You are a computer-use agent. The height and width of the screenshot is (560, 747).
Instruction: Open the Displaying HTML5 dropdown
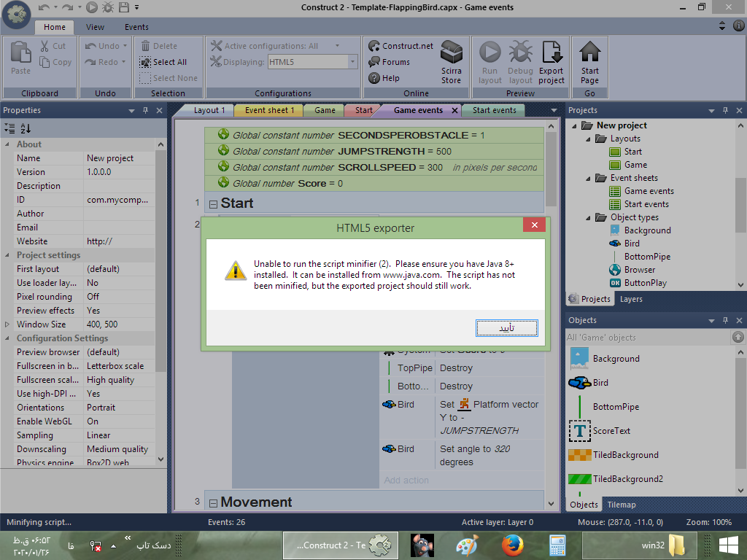click(352, 62)
